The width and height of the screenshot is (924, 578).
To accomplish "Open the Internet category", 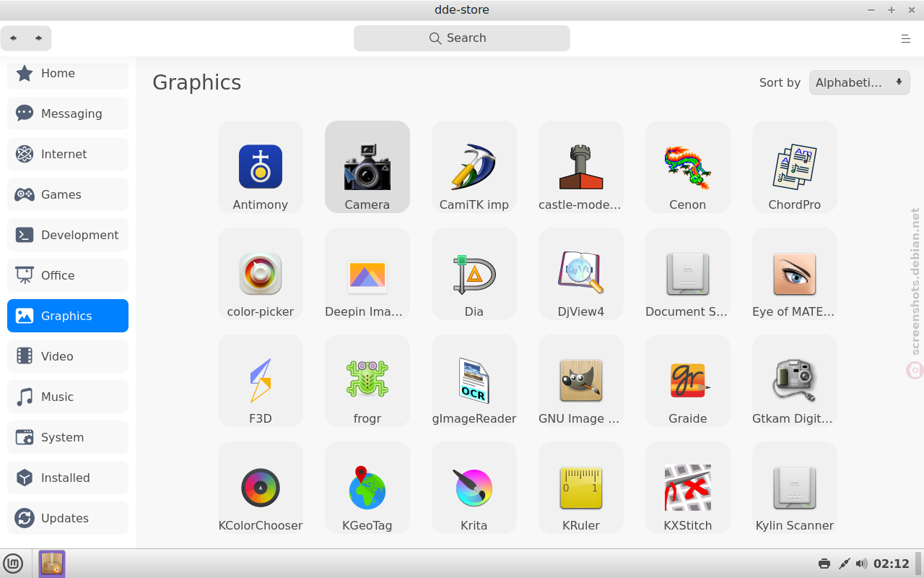I will point(68,154).
